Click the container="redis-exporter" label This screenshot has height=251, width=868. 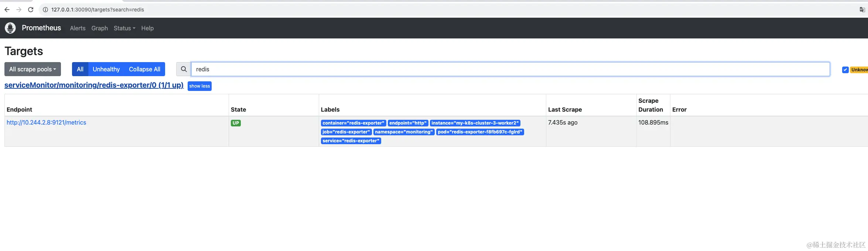click(x=353, y=123)
